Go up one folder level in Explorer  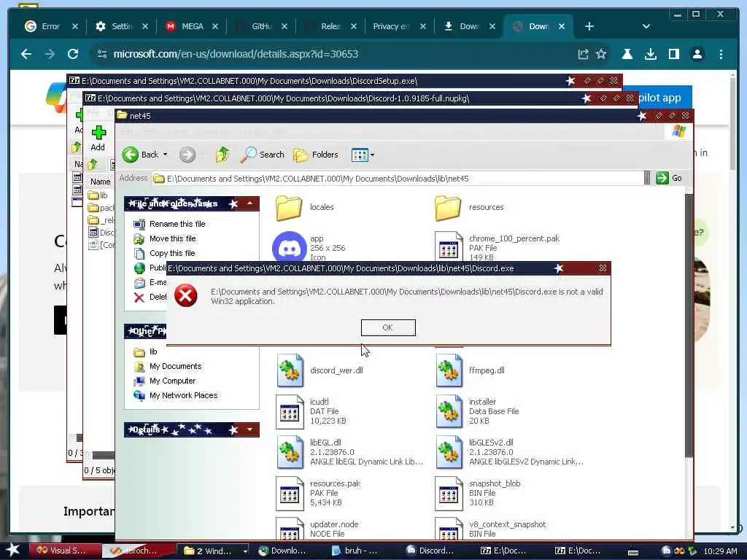pyautogui.click(x=222, y=155)
